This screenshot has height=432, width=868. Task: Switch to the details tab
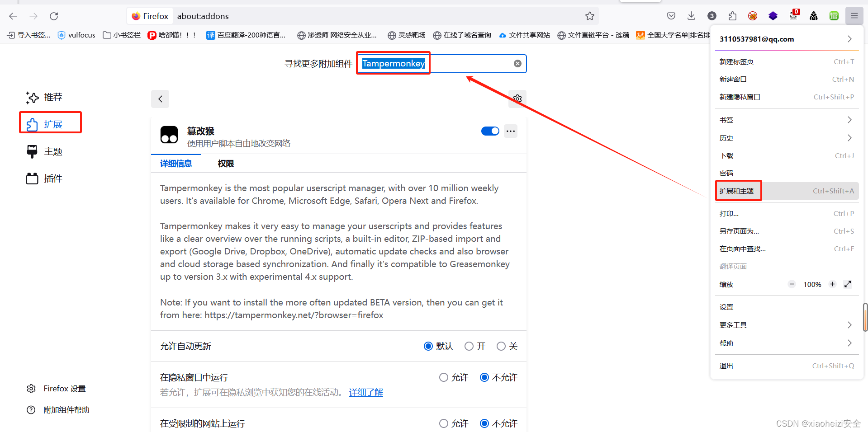176,164
